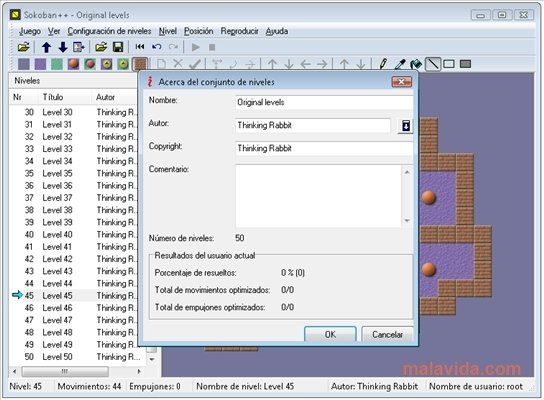Pick the eyedropper tool
The width and height of the screenshot is (544, 400).
[400, 64]
